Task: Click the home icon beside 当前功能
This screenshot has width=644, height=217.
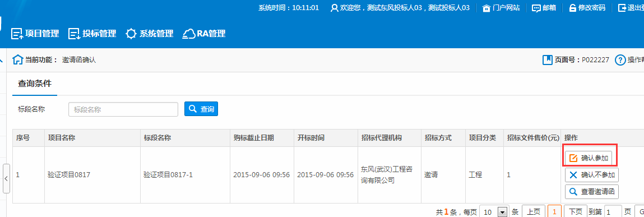Action: click(18, 60)
